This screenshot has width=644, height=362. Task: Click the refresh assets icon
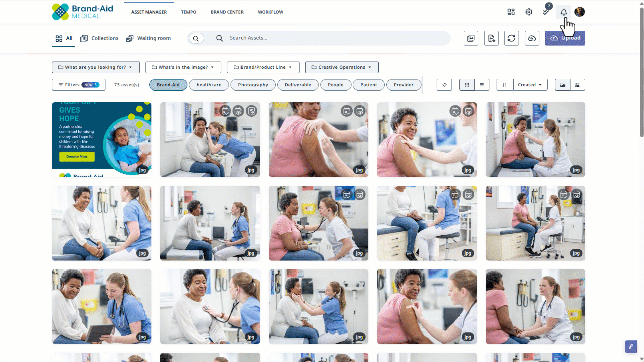click(512, 38)
